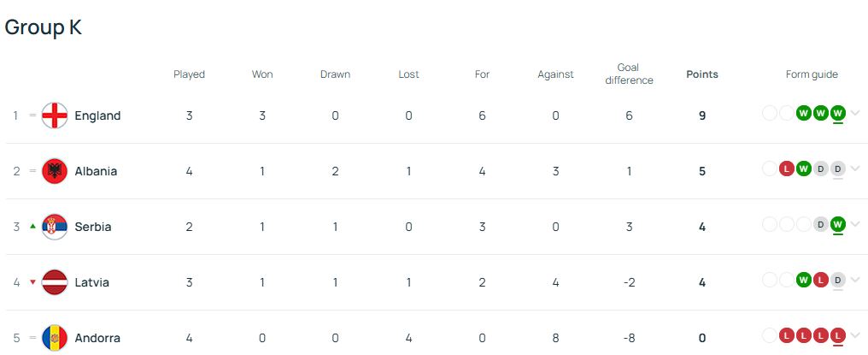868x355 pixels.
Task: Click the Latvia flag icon
Action: (55, 281)
